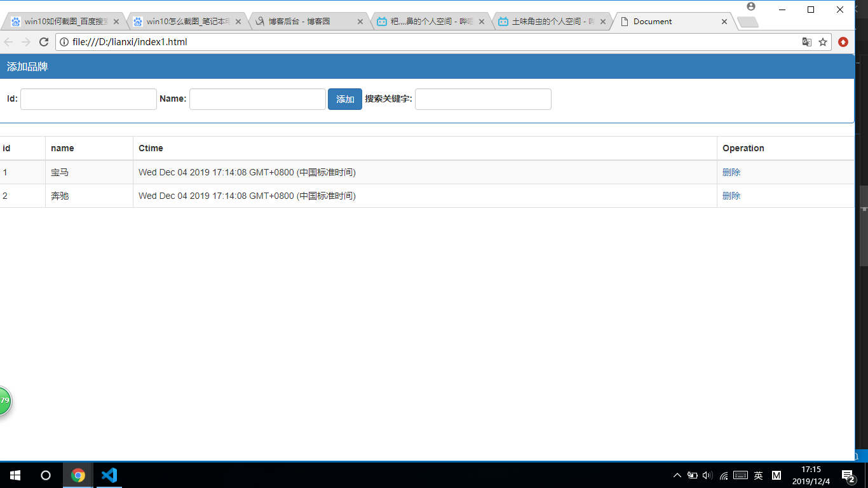The width and height of the screenshot is (868, 488).
Task: Open the touch keyboard icon in tray
Action: click(x=740, y=475)
